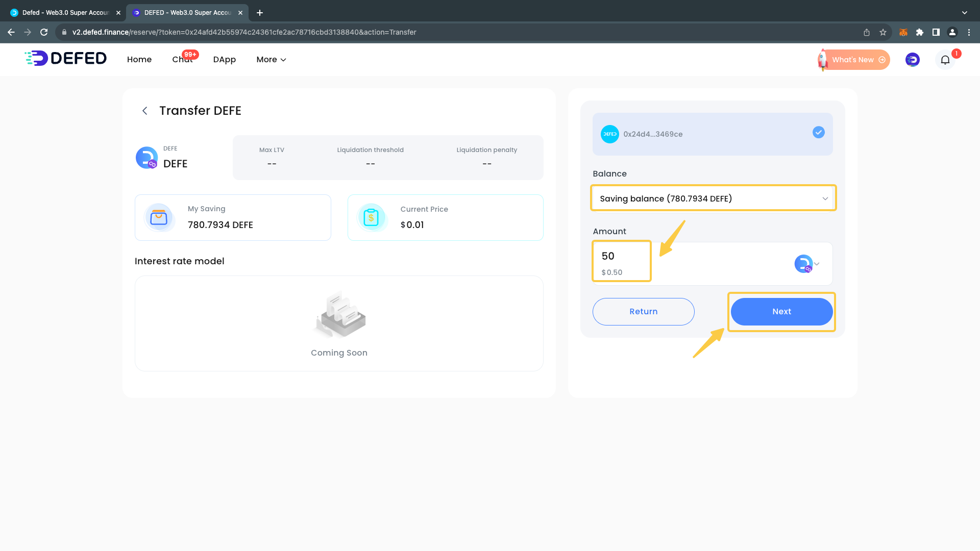Click the My Saving wallet icon
Viewport: 980px width, 551px height.
pyautogui.click(x=159, y=218)
